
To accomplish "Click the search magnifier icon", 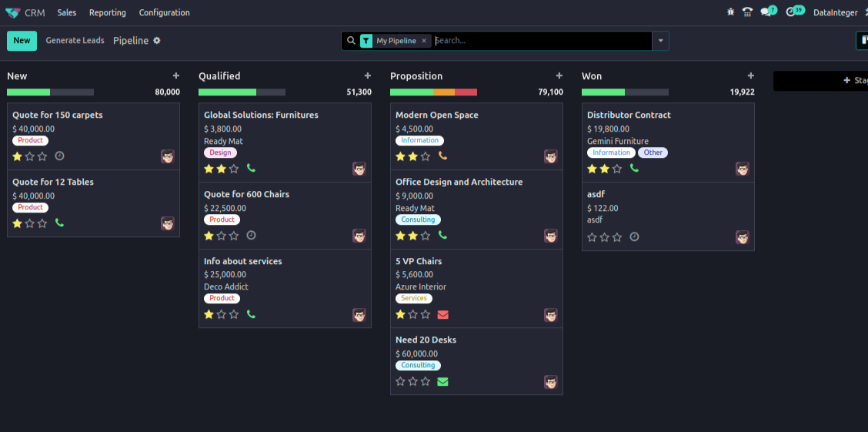I will 350,41.
